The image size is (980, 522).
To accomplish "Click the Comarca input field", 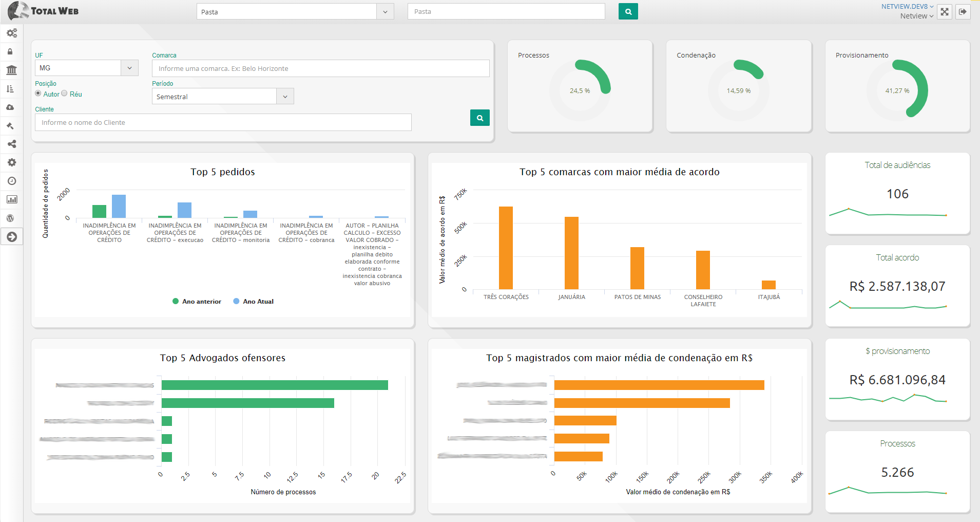I will (321, 68).
